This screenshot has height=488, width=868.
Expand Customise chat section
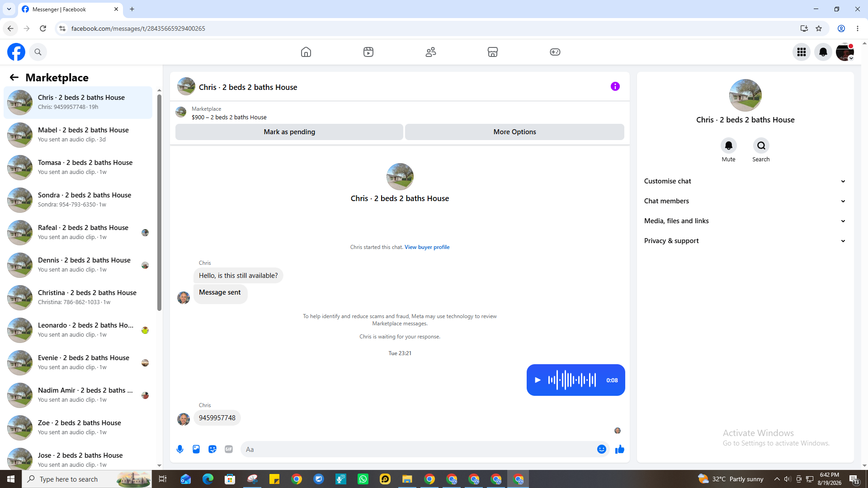click(745, 181)
